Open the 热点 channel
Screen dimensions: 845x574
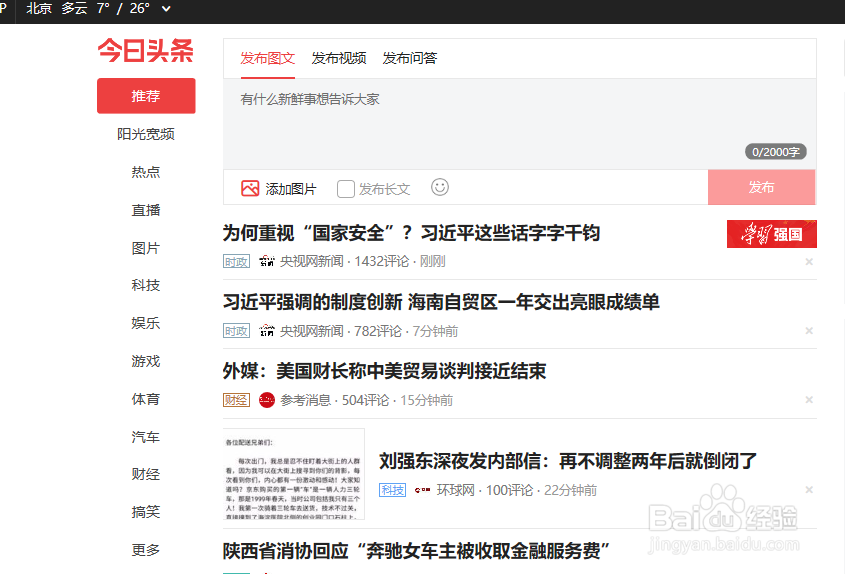146,172
